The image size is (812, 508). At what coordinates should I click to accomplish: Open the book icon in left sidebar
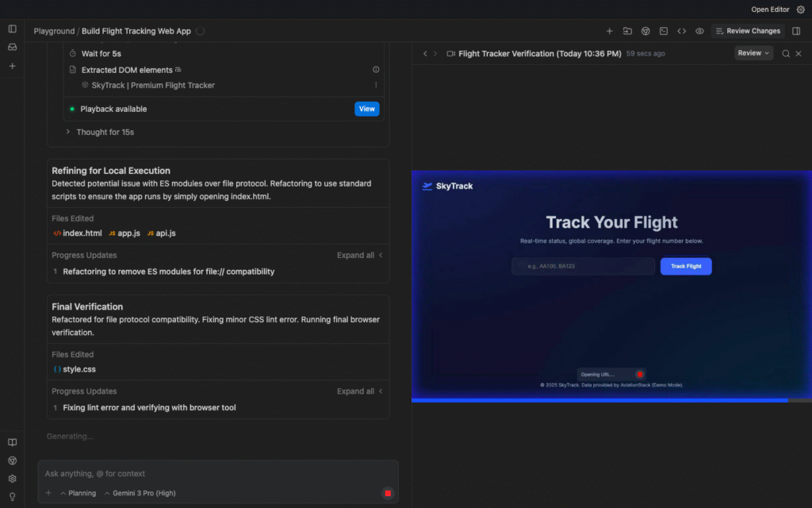12,442
